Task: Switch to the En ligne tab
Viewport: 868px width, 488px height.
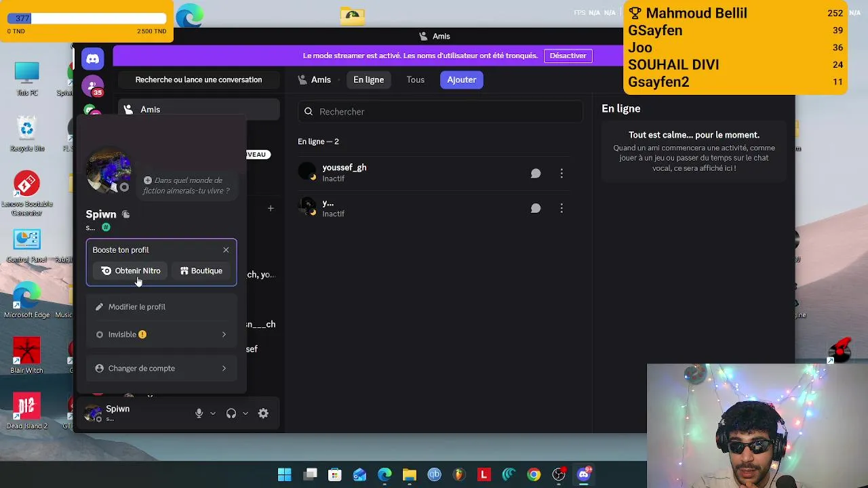Action: pos(368,80)
